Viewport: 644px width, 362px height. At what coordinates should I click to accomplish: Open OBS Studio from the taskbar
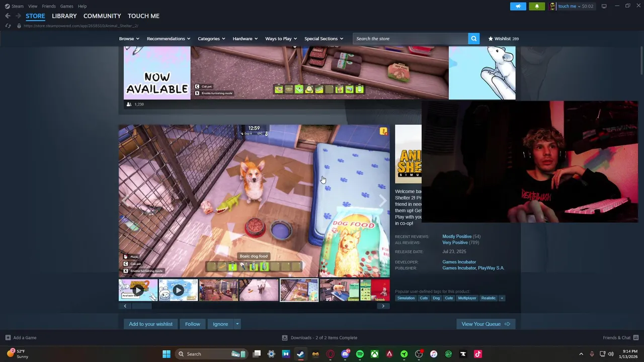coord(419,354)
